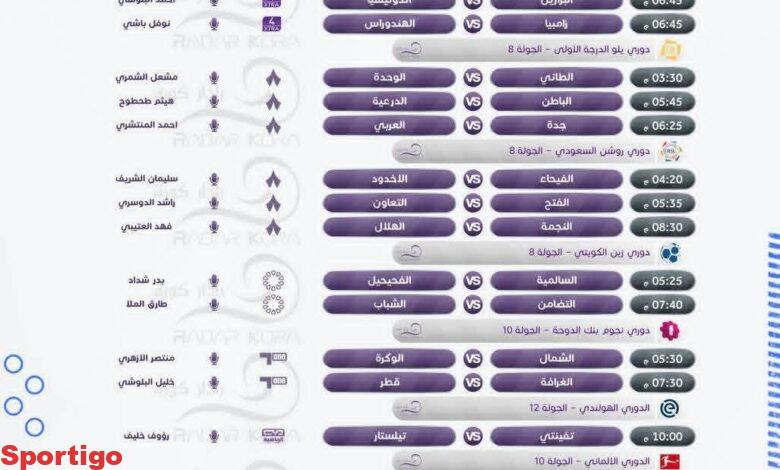The height and width of the screenshot is (470, 780).
Task: Click microphone icon beside commentator فهد العتيبي
Action: pos(213,227)
